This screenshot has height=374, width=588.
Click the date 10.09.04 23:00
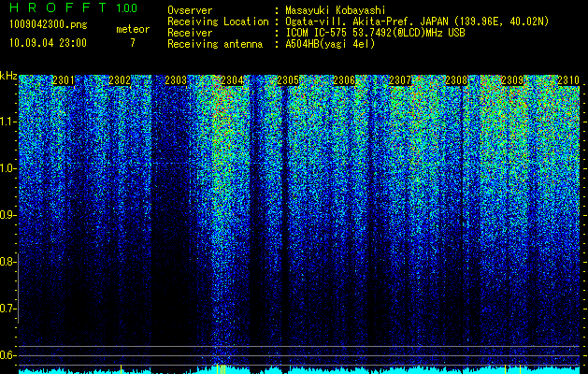(48, 43)
